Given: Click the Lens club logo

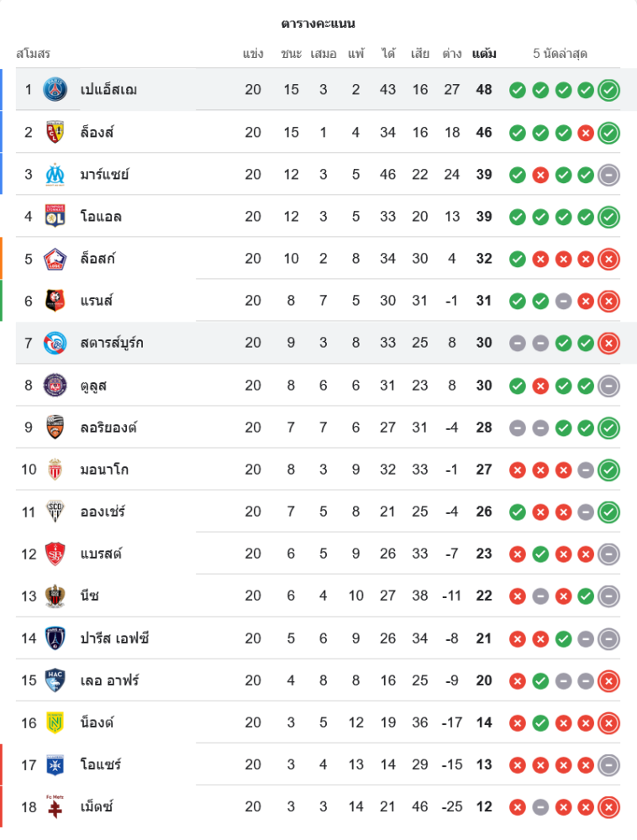Looking at the screenshot, I should point(55,132).
